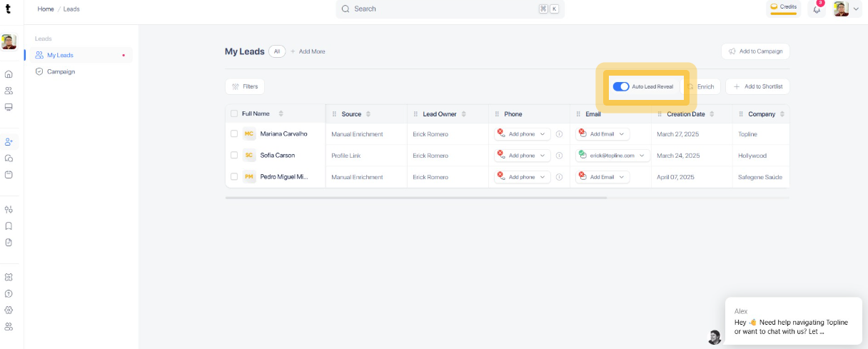Click the Add to Shortlist button
868x349 pixels.
tap(757, 86)
